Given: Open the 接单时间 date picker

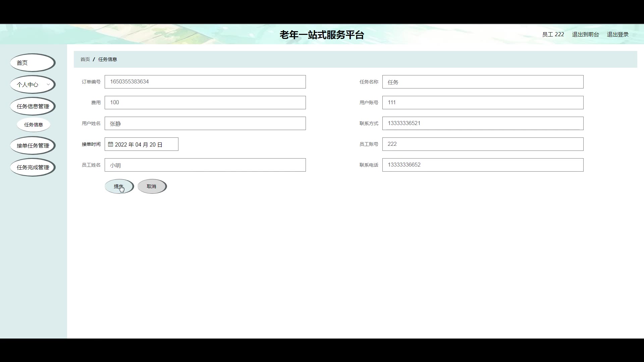Looking at the screenshot, I should pyautogui.click(x=144, y=144).
